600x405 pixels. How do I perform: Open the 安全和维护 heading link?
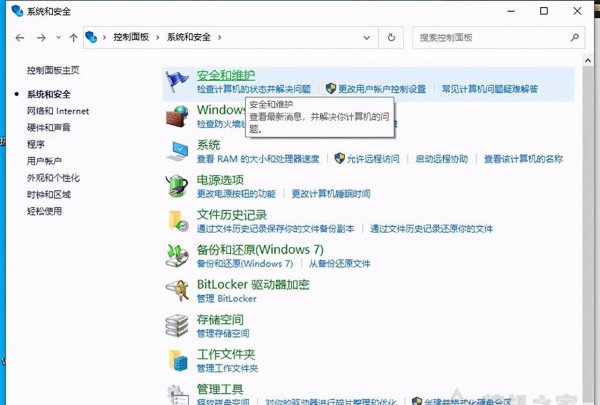click(226, 75)
